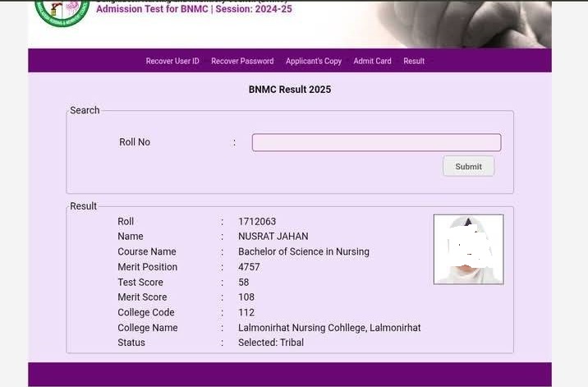
Task: Click the Course Name label
Action: [x=147, y=252]
